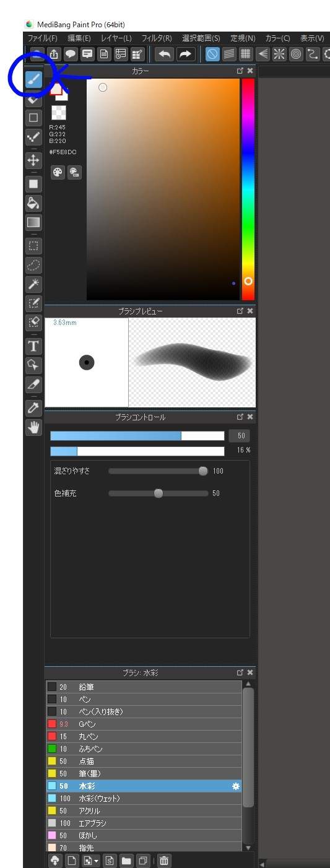Image resolution: width=330 pixels, height=868 pixels.
Task: Open the フィルタ(R) menu
Action: pyautogui.click(x=157, y=38)
